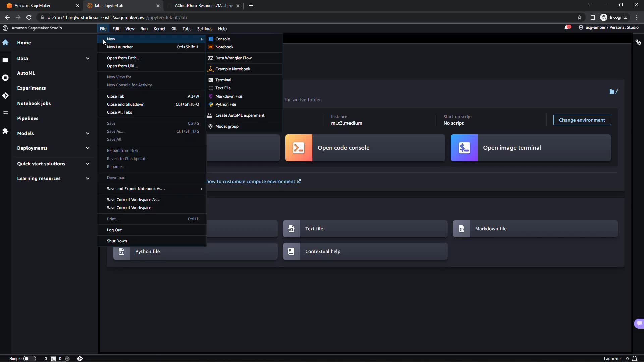Click the Open image terminal card
Image resolution: width=644 pixels, height=362 pixels.
tap(531, 148)
